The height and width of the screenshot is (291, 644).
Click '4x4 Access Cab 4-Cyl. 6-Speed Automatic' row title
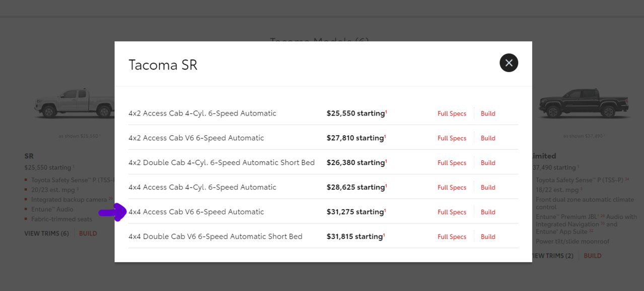[x=202, y=188]
